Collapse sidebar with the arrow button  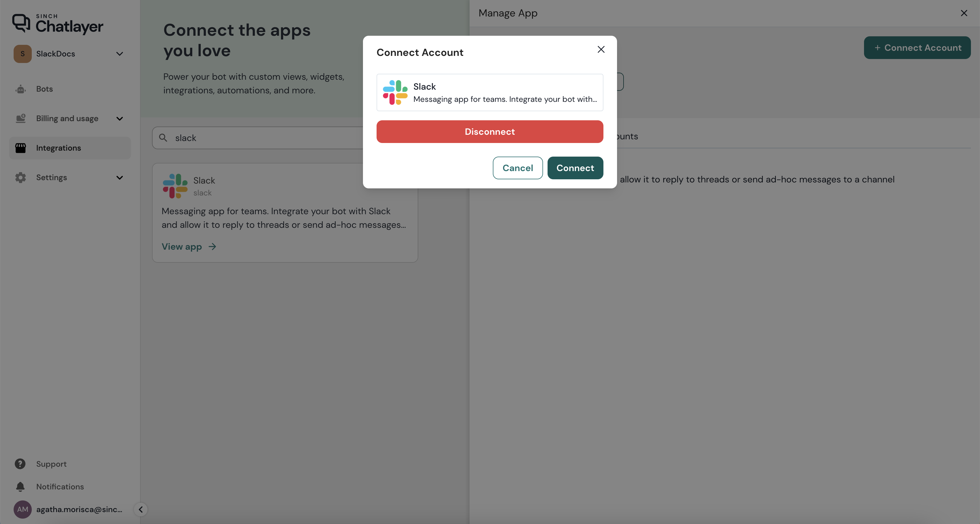coord(140,509)
